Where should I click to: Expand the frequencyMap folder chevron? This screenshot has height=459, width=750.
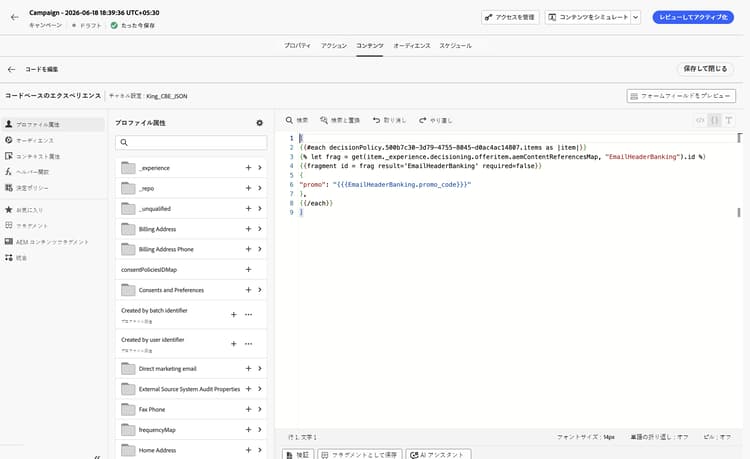click(x=260, y=429)
